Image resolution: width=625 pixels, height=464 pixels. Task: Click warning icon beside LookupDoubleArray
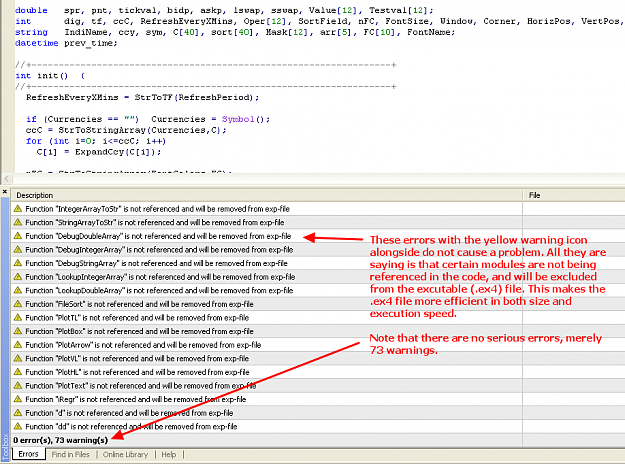pos(18,290)
